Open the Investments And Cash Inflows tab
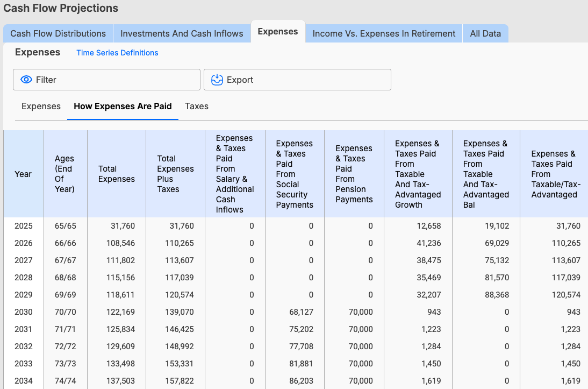The width and height of the screenshot is (588, 389). (182, 33)
